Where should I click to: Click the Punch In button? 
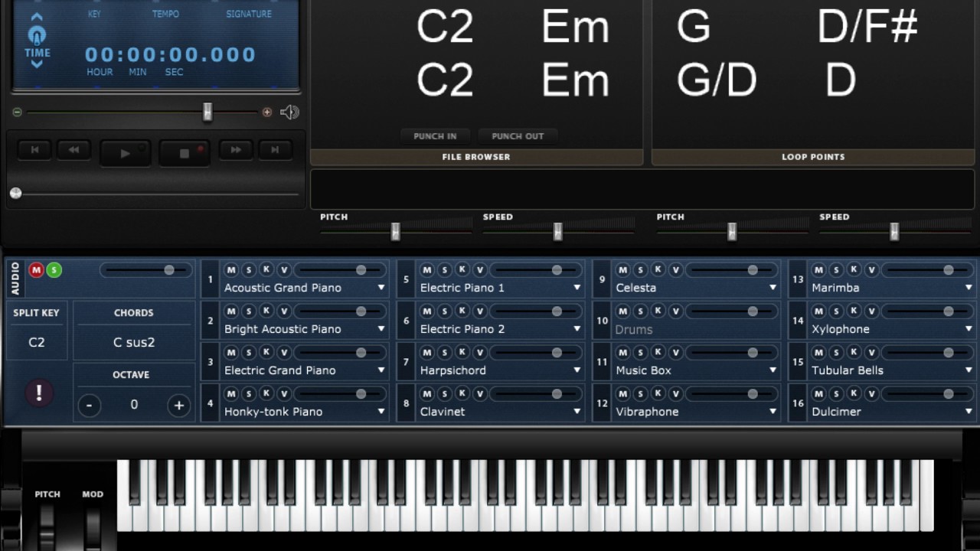point(435,136)
